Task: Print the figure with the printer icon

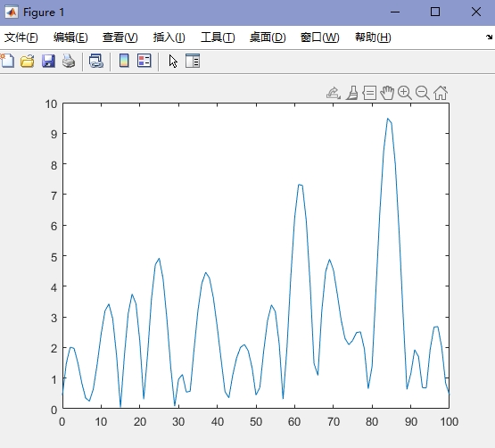Action: click(x=69, y=61)
